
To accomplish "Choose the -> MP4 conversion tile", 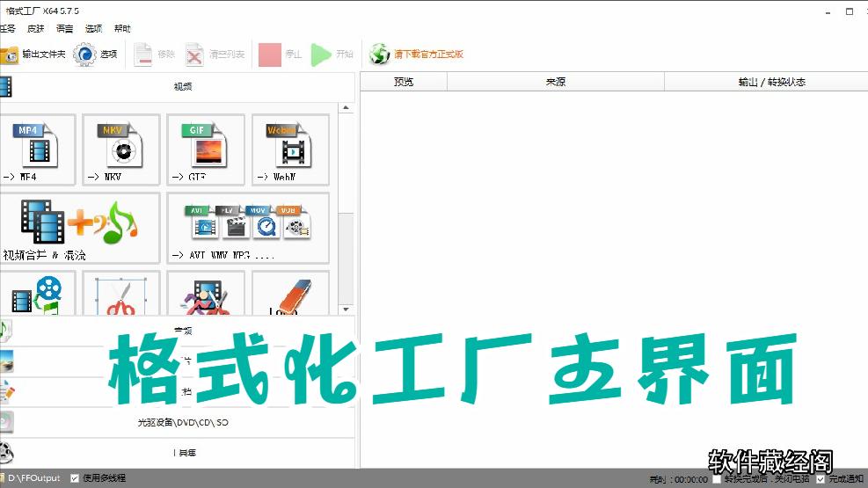I will [37, 150].
